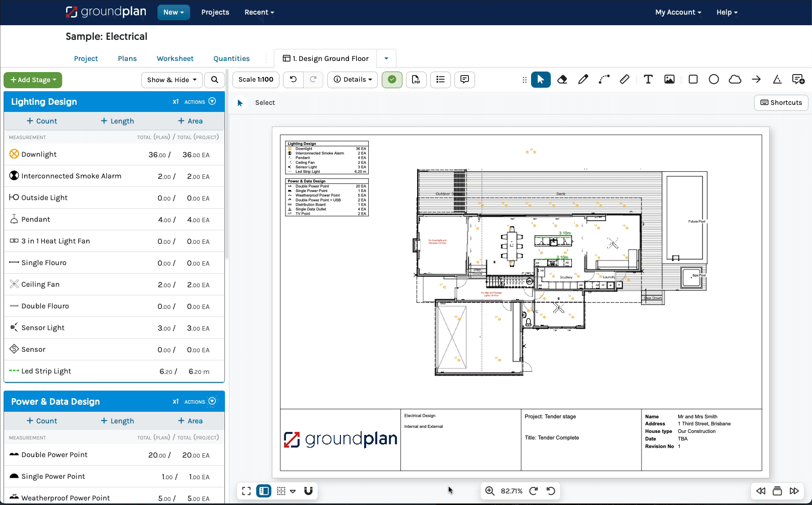
Task: Open the plan pages stack icon
Action: [x=777, y=491]
